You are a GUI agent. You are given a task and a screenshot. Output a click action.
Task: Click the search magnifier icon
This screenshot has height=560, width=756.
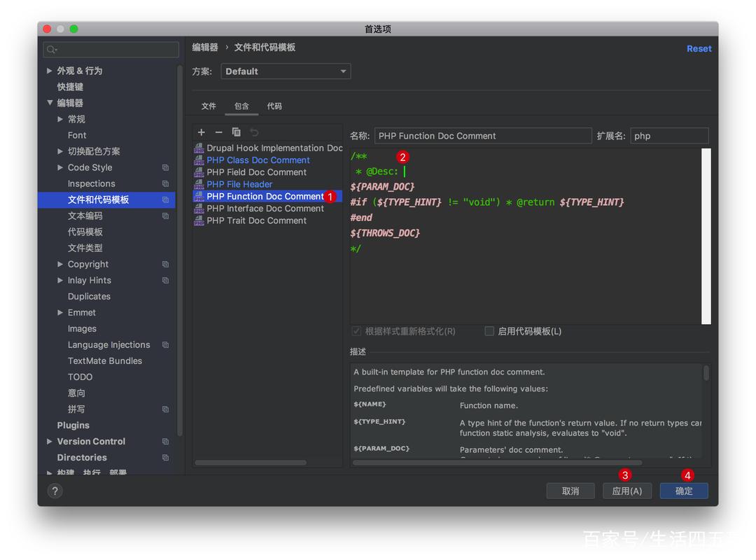[52, 49]
